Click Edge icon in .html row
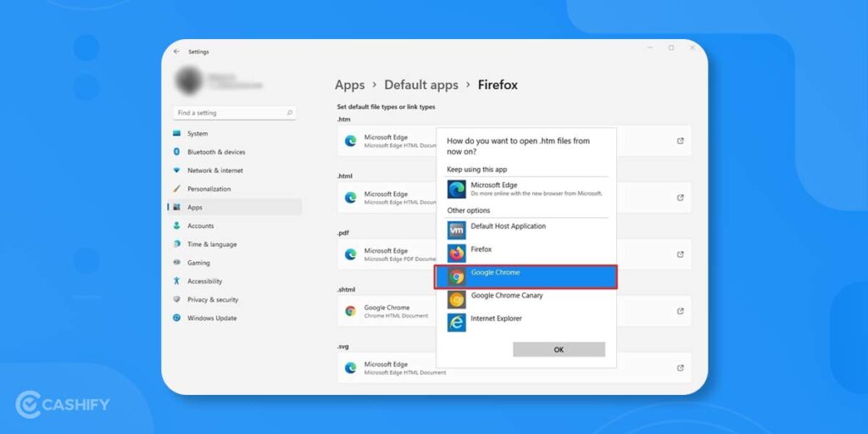The width and height of the screenshot is (868, 434). pos(350,198)
